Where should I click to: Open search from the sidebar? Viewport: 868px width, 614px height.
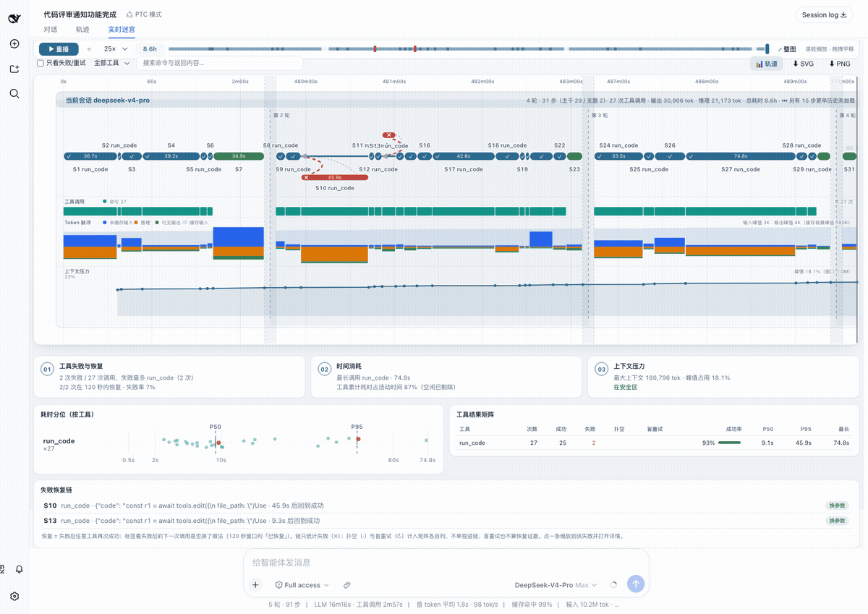point(14,93)
